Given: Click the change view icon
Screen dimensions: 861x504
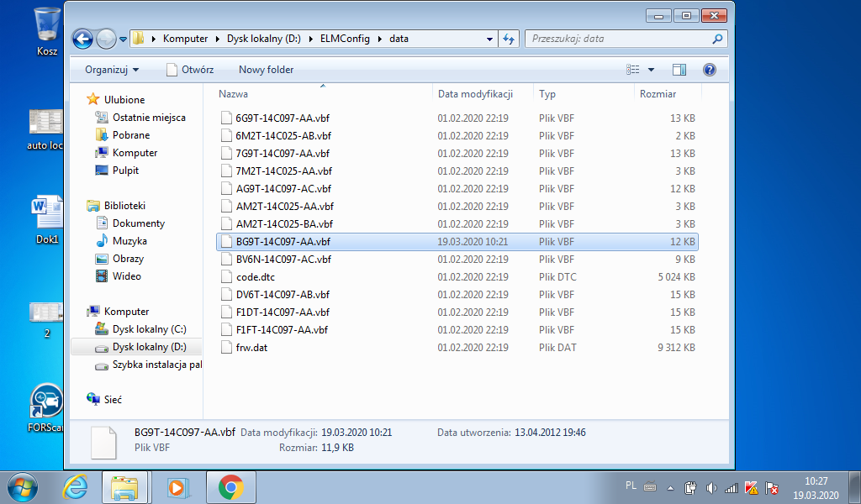Looking at the screenshot, I should click(633, 70).
